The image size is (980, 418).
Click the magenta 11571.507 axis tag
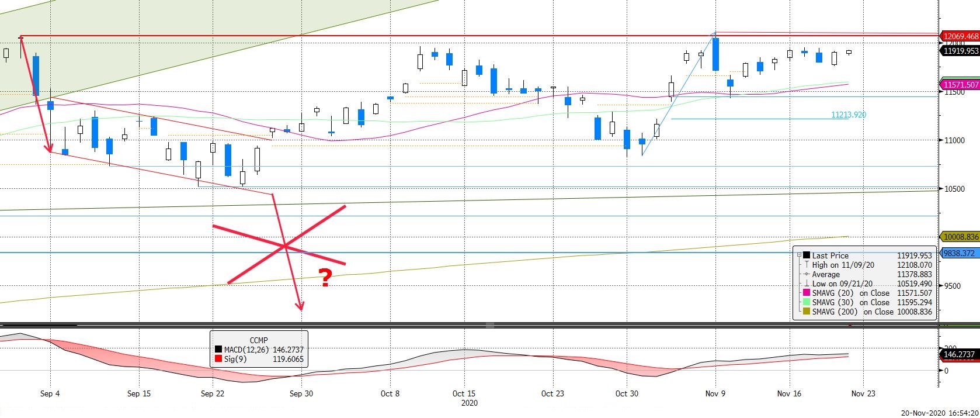960,85
